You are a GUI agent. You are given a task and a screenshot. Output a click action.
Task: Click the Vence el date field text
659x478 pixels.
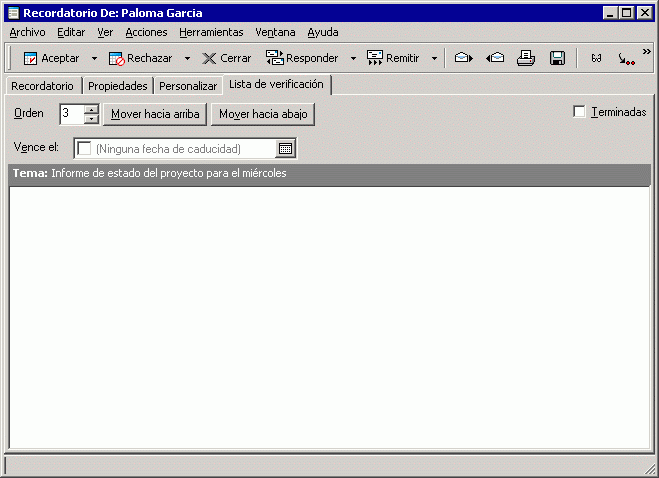click(x=168, y=149)
